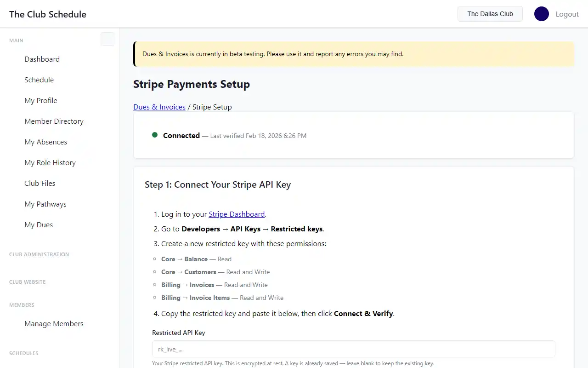Collapse the sidebar with the toggle button
Image resolution: width=588 pixels, height=368 pixels.
[x=107, y=40]
